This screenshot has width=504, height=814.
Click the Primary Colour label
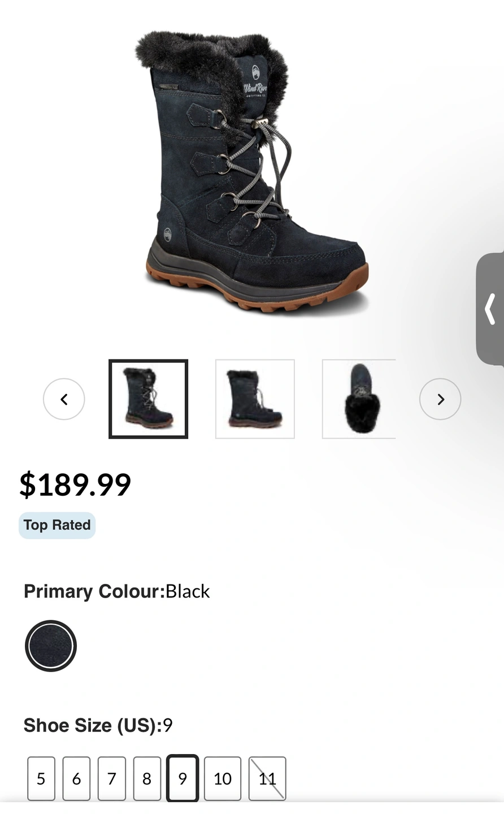click(x=94, y=591)
